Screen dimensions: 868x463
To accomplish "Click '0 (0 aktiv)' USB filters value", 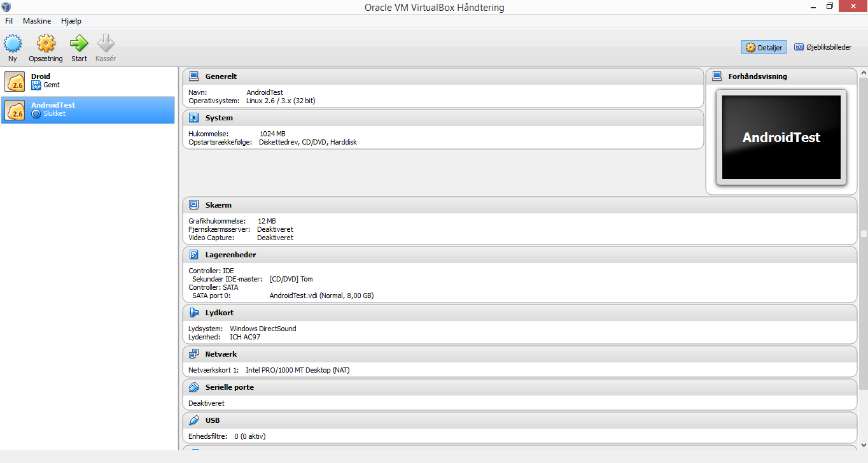I will coord(249,436).
